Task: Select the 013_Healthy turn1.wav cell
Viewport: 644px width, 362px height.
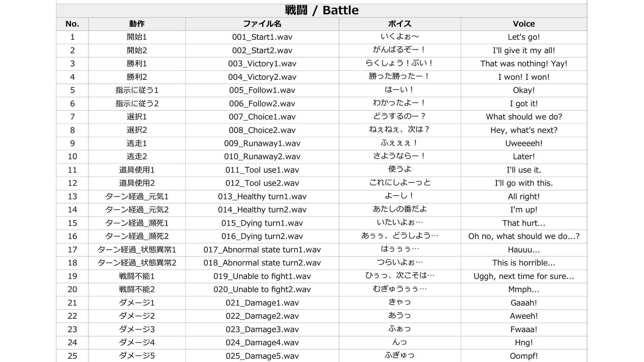Action: (262, 196)
